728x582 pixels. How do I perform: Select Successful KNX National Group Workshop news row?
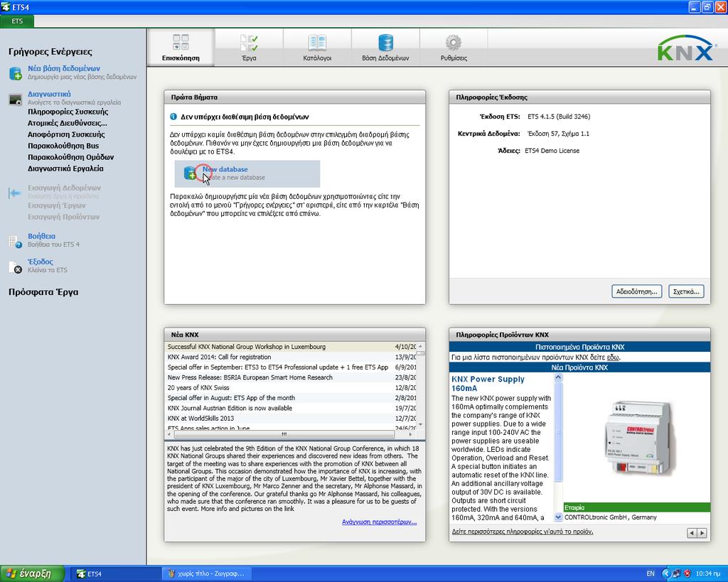291,347
